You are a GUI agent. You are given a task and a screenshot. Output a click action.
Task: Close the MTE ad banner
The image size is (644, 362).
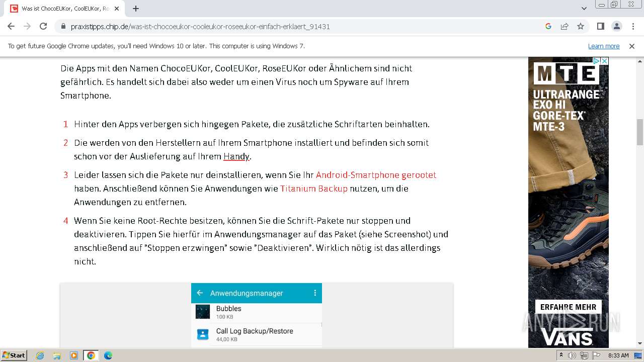tap(605, 61)
